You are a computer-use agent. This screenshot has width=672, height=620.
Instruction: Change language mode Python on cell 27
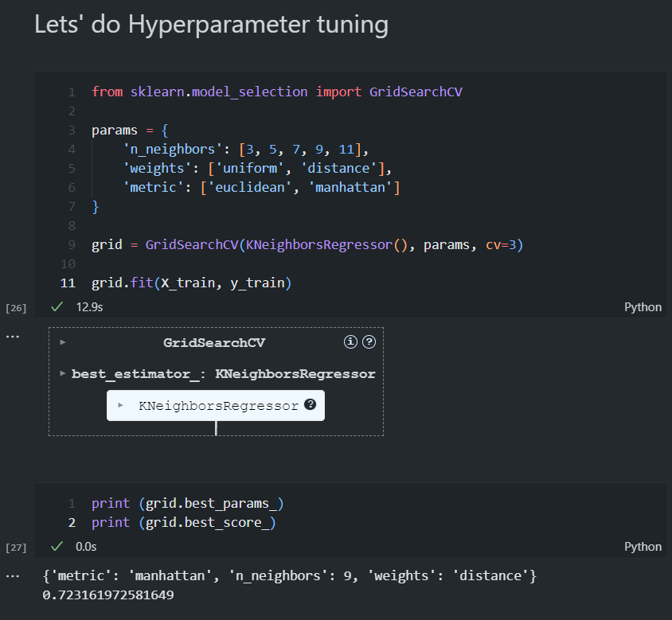pyautogui.click(x=643, y=547)
